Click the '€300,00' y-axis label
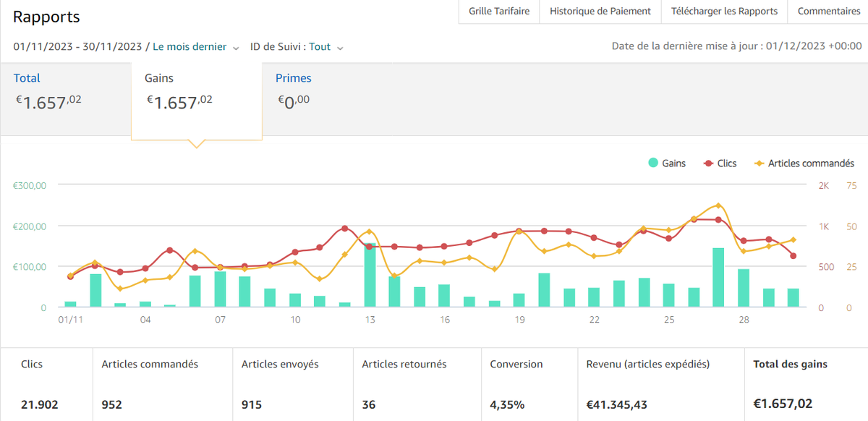Viewport: 868px width, 421px height. point(30,185)
